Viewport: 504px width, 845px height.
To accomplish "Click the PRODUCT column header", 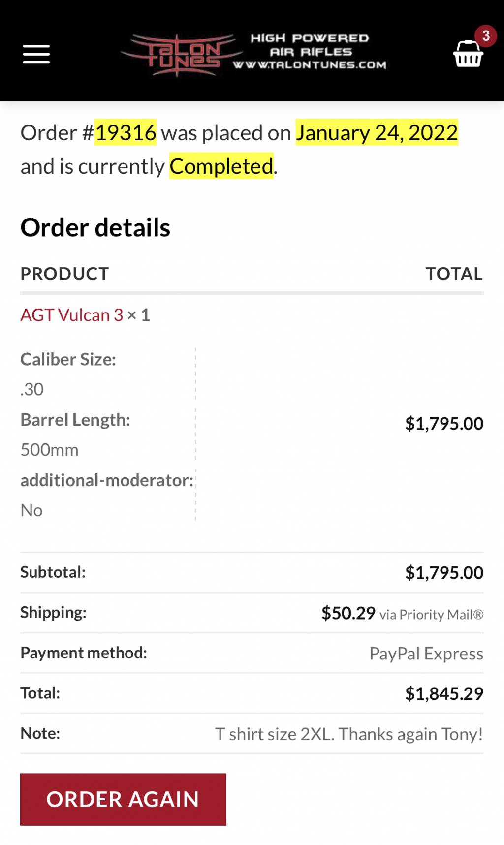I will click(64, 274).
